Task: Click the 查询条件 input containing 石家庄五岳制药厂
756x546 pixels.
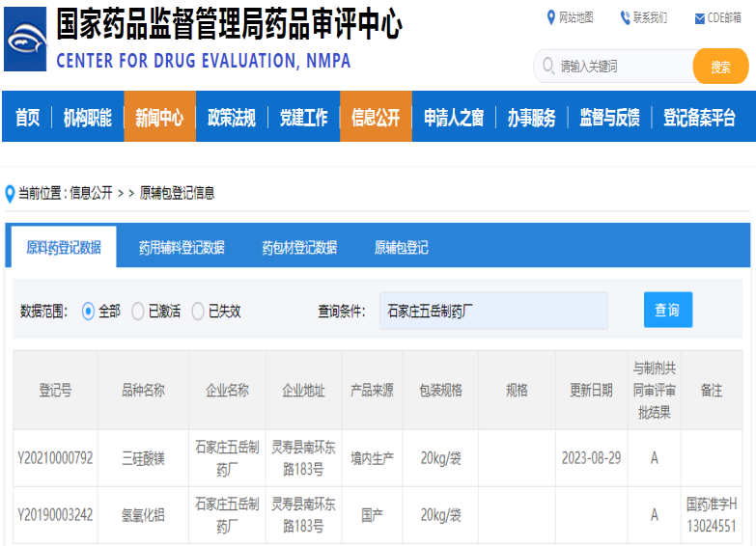Action: point(493,311)
